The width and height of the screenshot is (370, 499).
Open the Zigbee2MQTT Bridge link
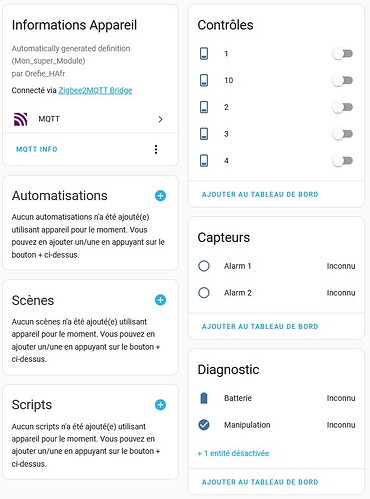tap(95, 90)
